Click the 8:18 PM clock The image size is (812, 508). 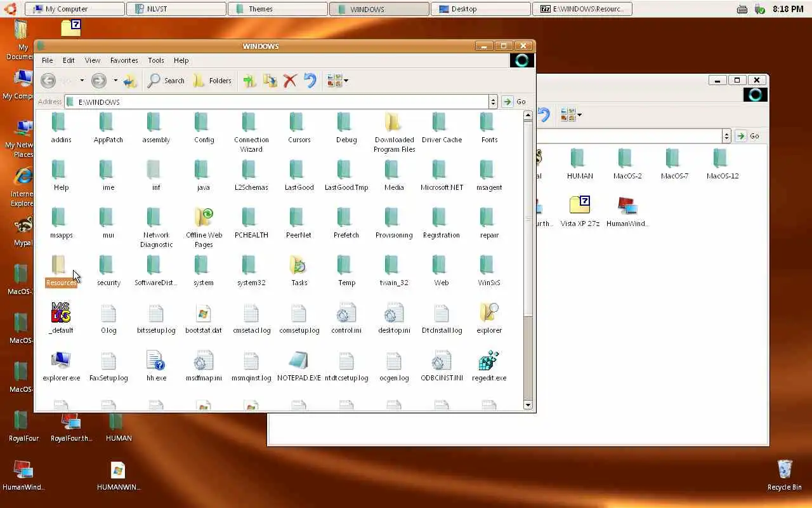[789, 9]
